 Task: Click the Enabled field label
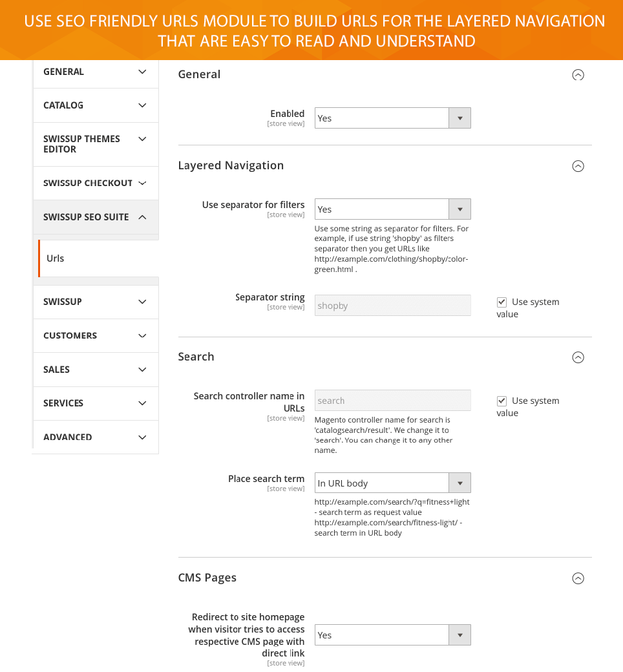pyautogui.click(x=288, y=114)
